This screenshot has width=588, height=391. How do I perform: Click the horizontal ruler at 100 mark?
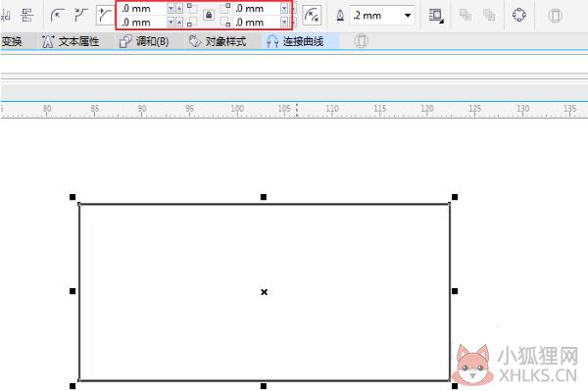237,109
